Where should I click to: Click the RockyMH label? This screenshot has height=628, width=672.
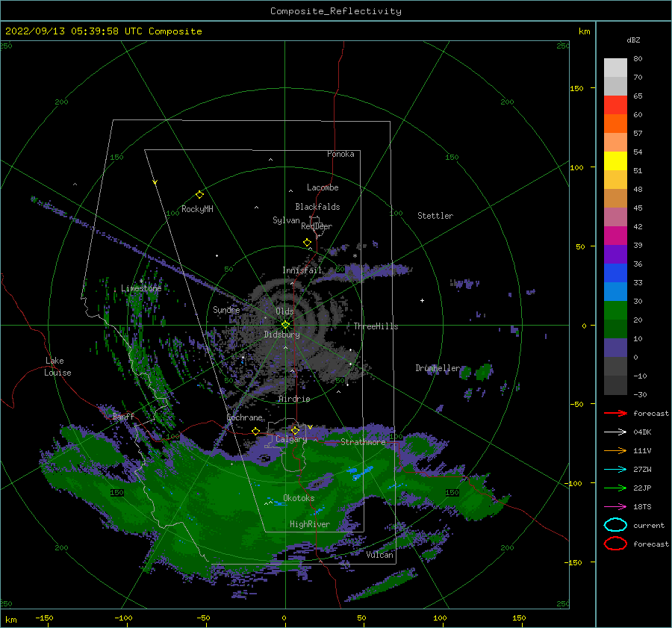tap(197, 209)
